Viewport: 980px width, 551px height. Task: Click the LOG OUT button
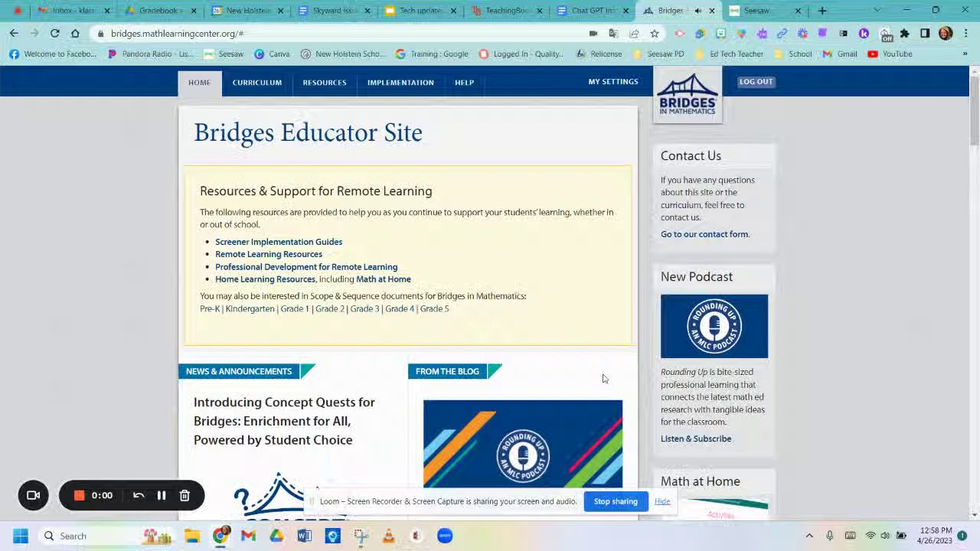756,82
